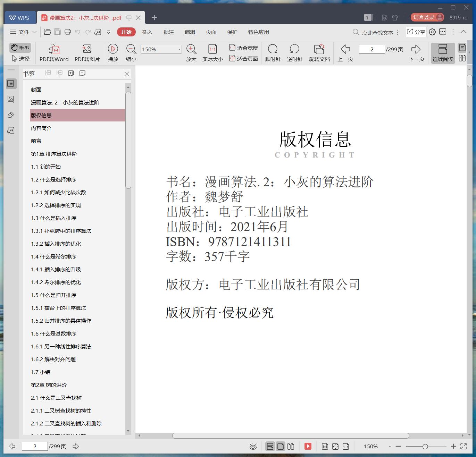Jump to 内容简介 bookmark
The width and height of the screenshot is (476, 457).
tap(41, 128)
